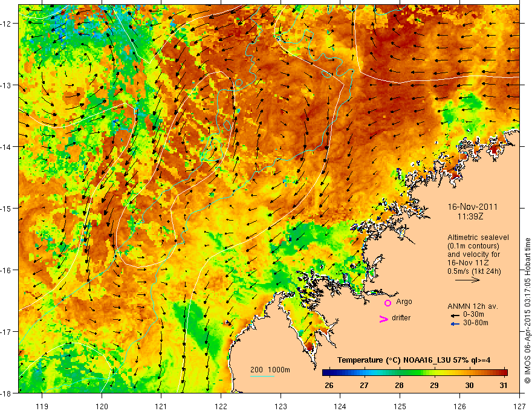The height and width of the screenshot is (411, 532).
Task: Click longitude axis label 124
Action: [340, 406]
